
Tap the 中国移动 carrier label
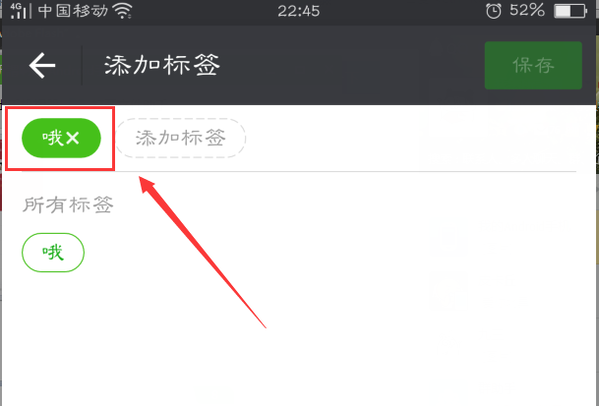point(73,11)
